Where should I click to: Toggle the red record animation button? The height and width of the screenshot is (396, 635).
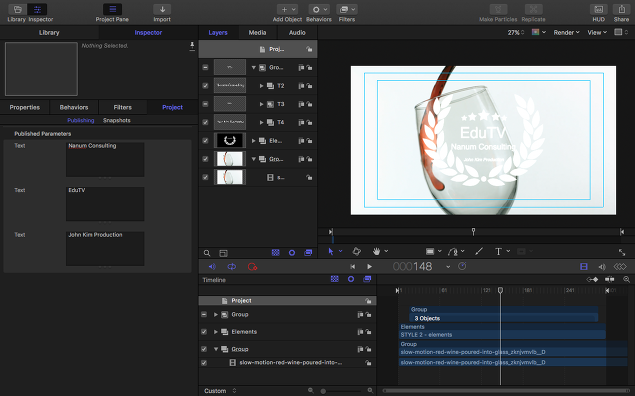coord(252,266)
